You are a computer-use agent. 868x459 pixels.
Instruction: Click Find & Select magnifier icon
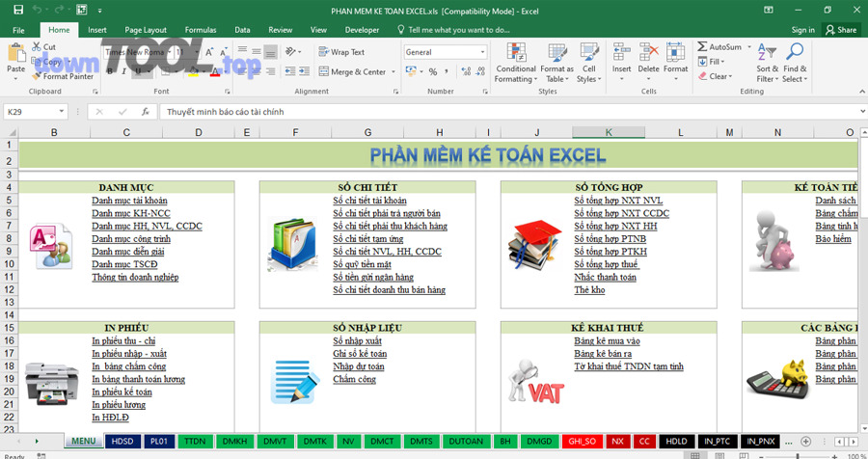795,53
